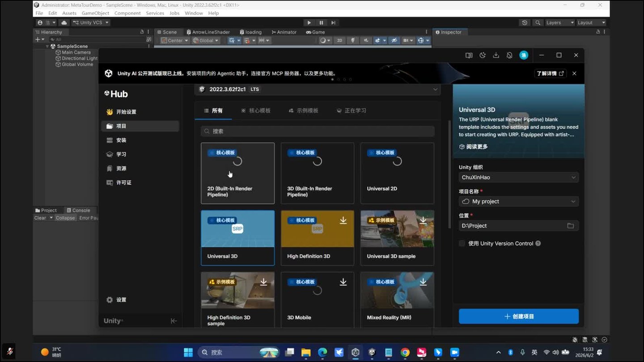Switch to 示例模板 tab
The image size is (644, 362).
[303, 110]
